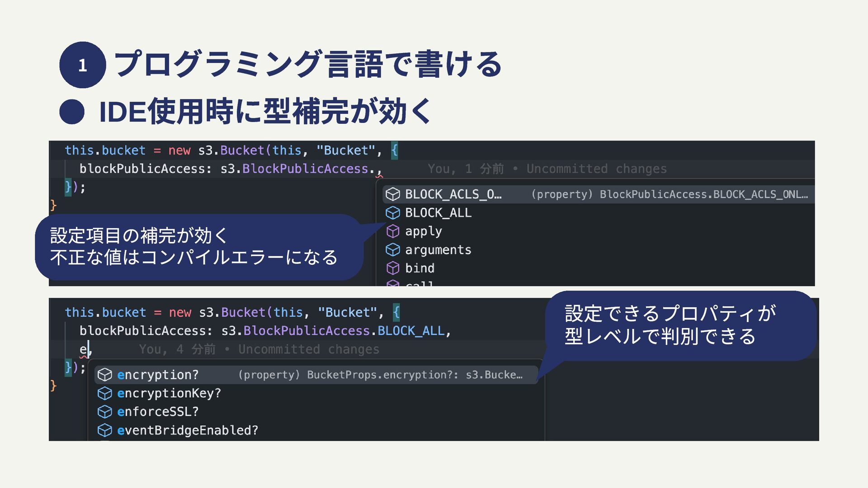Choose the apply autocomplete entry
The height and width of the screenshot is (488, 868).
[423, 231]
